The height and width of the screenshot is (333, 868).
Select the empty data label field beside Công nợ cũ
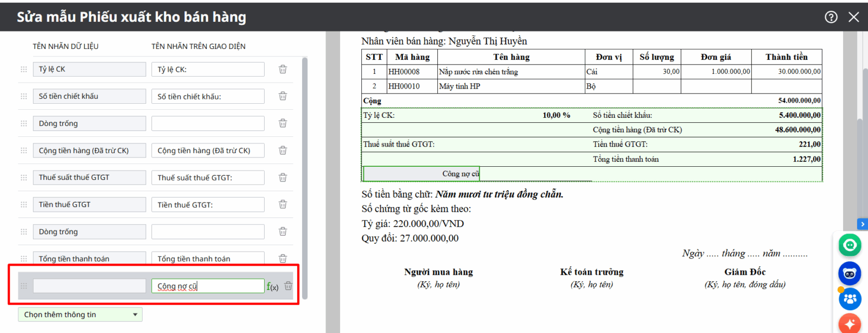[x=90, y=286]
